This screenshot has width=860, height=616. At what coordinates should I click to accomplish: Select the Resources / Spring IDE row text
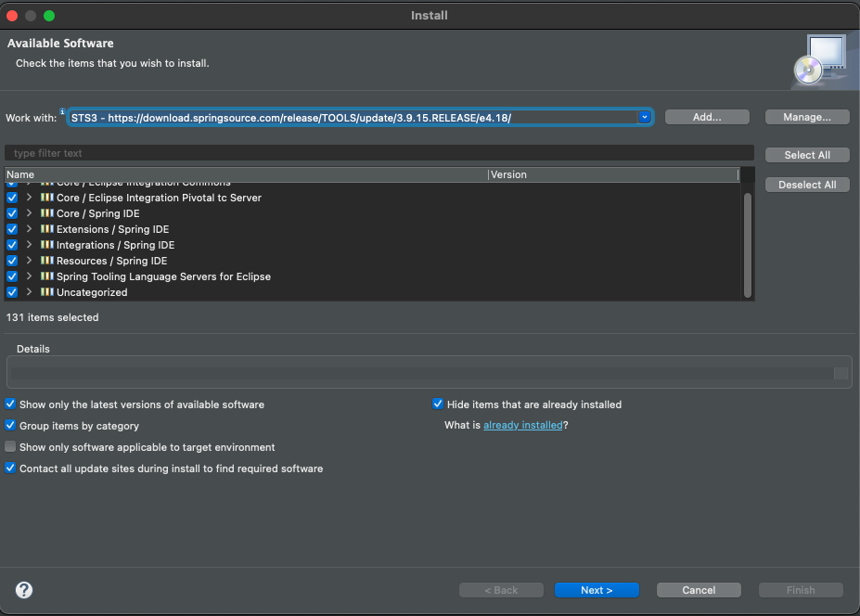(x=112, y=261)
